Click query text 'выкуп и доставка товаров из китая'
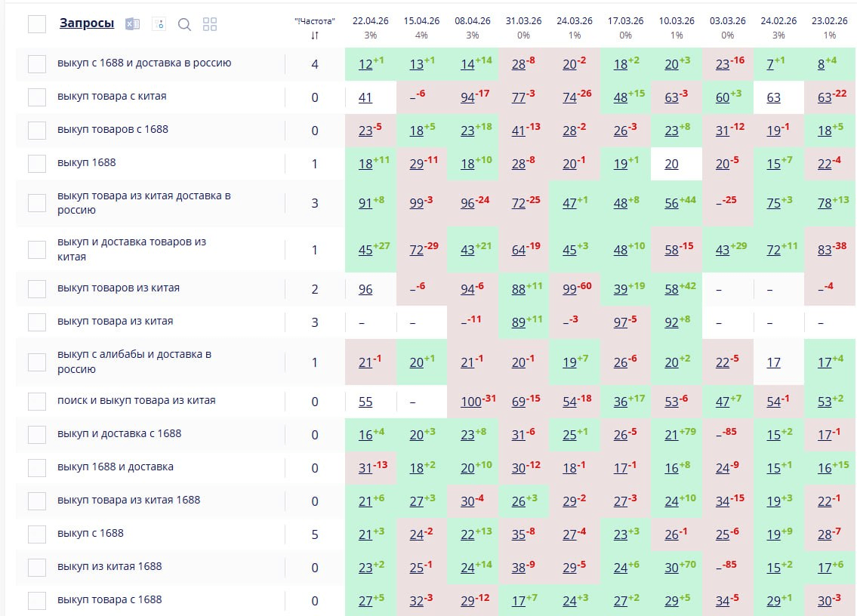The width and height of the screenshot is (857, 616). [131, 249]
